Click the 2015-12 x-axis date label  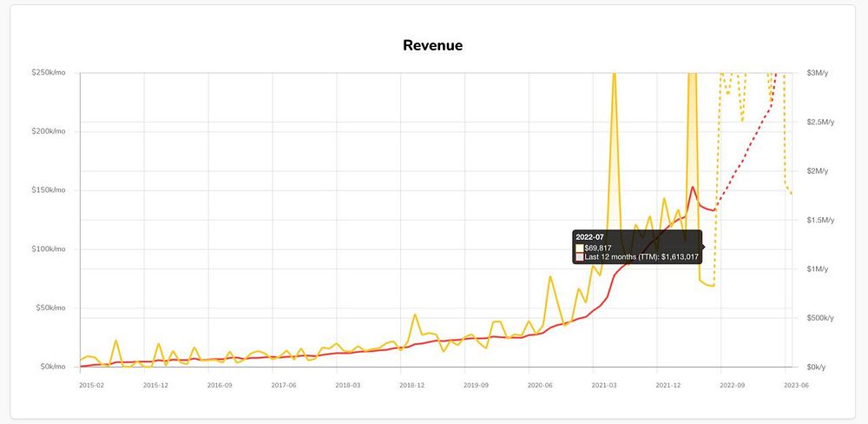click(x=155, y=384)
